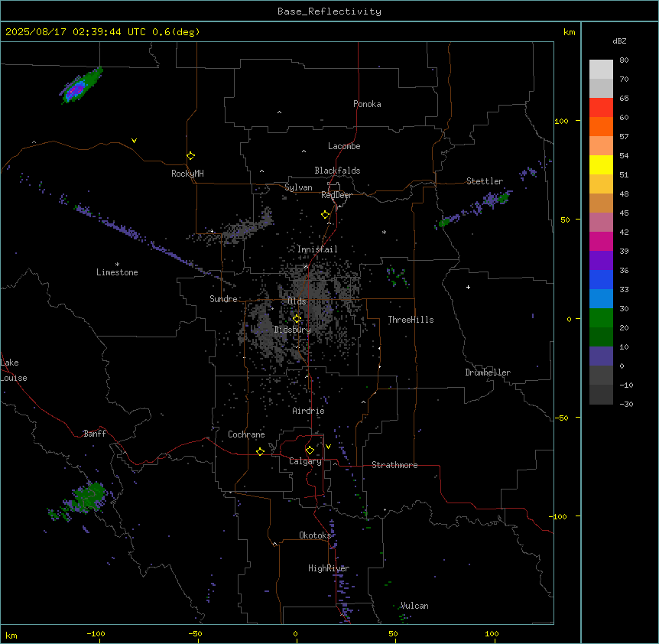Viewport: 659px width, 644px height.
Task: Click the Cochrane label
Action: tap(246, 434)
